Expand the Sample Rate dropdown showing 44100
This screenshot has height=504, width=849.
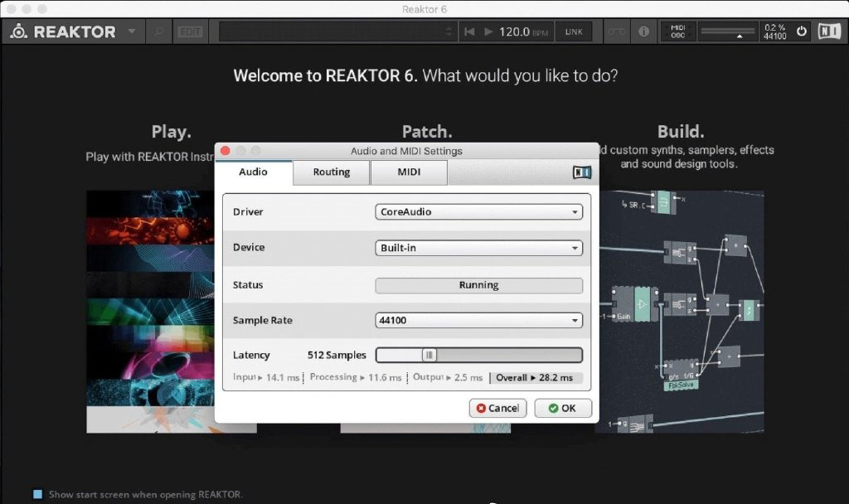pyautogui.click(x=478, y=320)
